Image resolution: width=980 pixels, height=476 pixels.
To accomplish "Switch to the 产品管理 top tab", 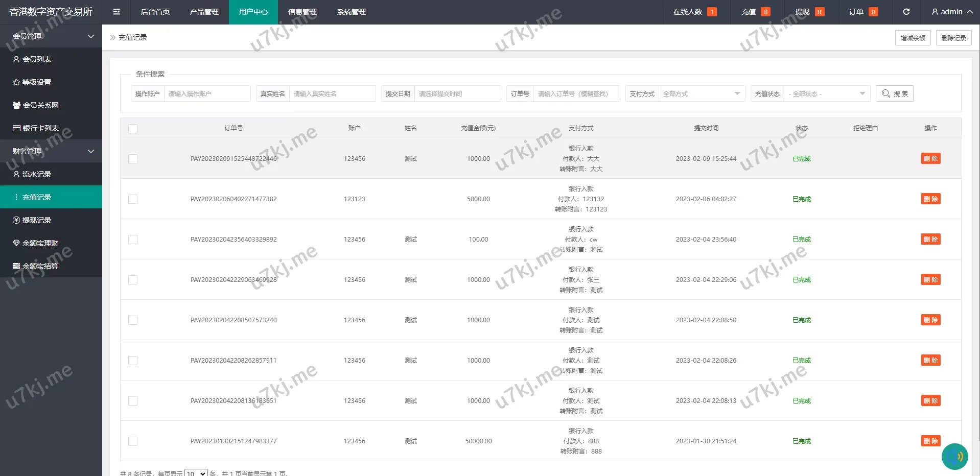I will coord(204,12).
